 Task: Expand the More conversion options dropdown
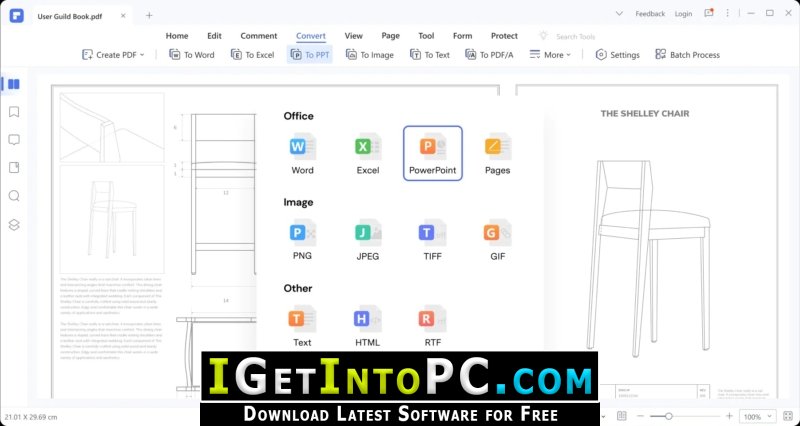coord(551,55)
